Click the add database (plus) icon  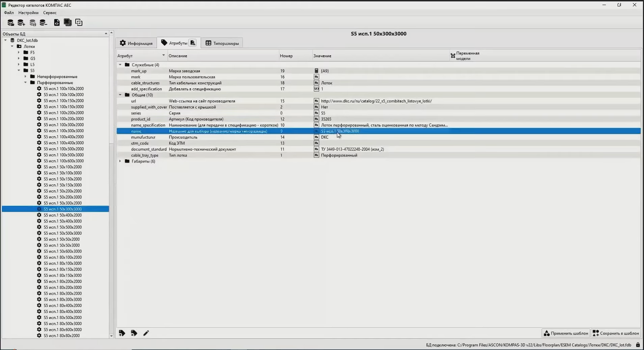[21, 23]
